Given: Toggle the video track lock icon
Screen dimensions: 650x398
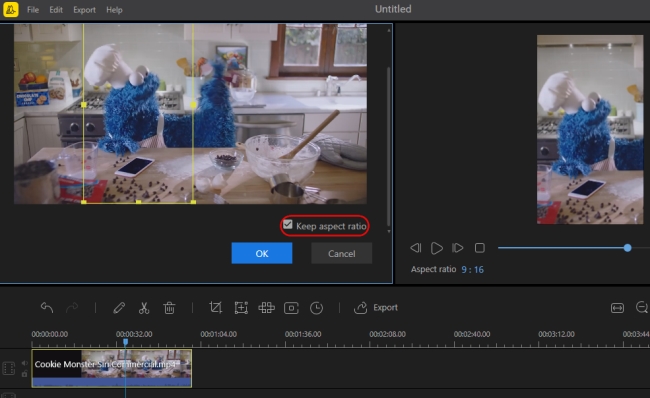Looking at the screenshot, I should coord(24,374).
